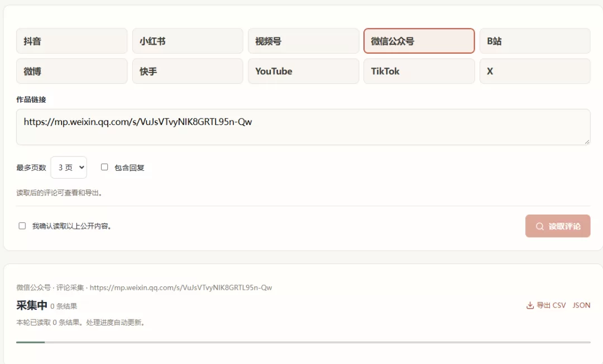
Task: Open the 最多页数 dropdown showing 3 页
Action: 69,167
